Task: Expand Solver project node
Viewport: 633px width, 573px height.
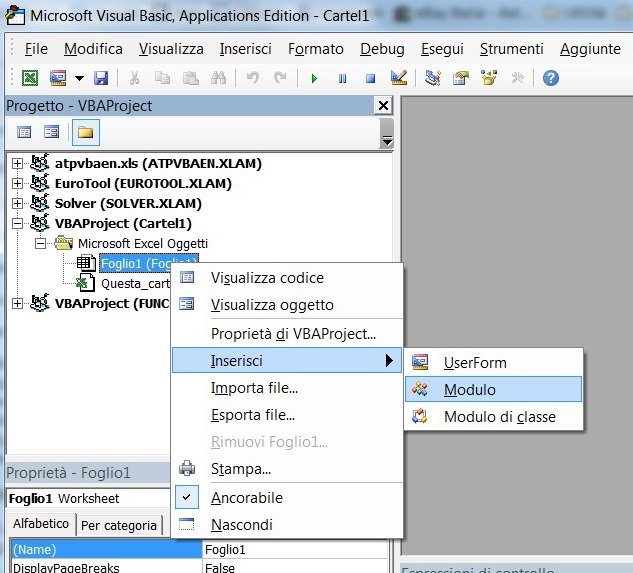Action: click(17, 203)
